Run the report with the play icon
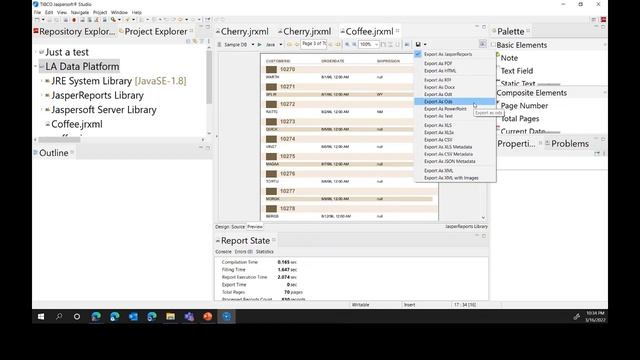The image size is (640, 360). tap(259, 44)
